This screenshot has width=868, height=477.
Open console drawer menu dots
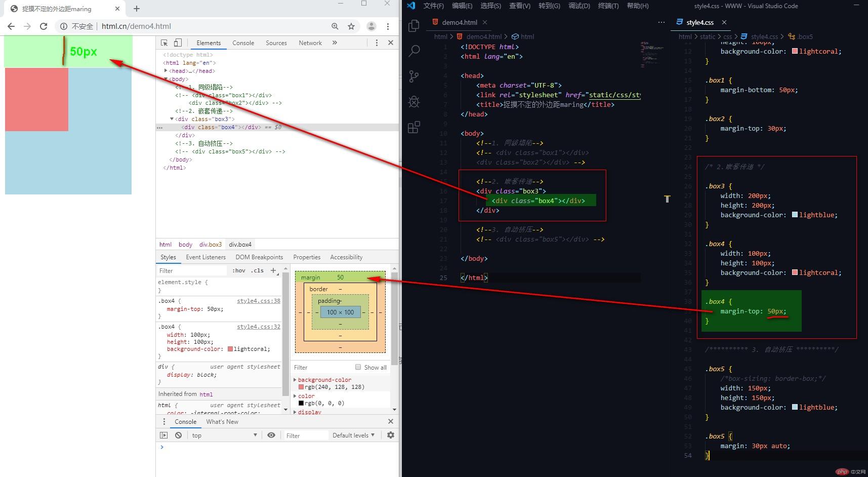click(164, 422)
